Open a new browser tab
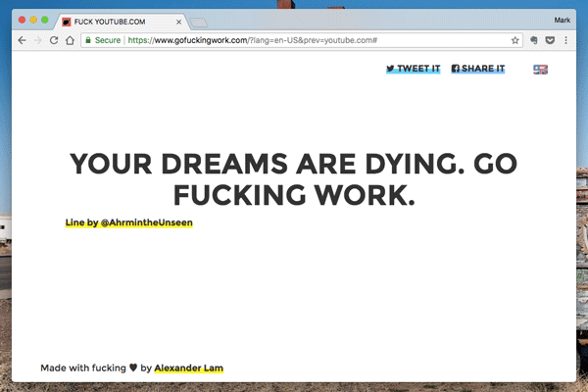The image size is (588, 392). click(x=196, y=21)
